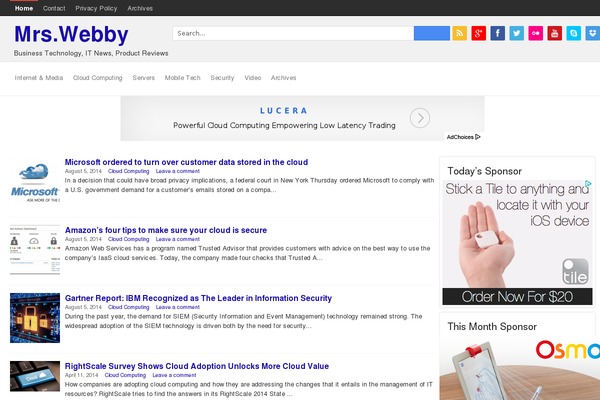This screenshot has height=400, width=600.
Task: Open Archives in the category navigation
Action: (284, 78)
